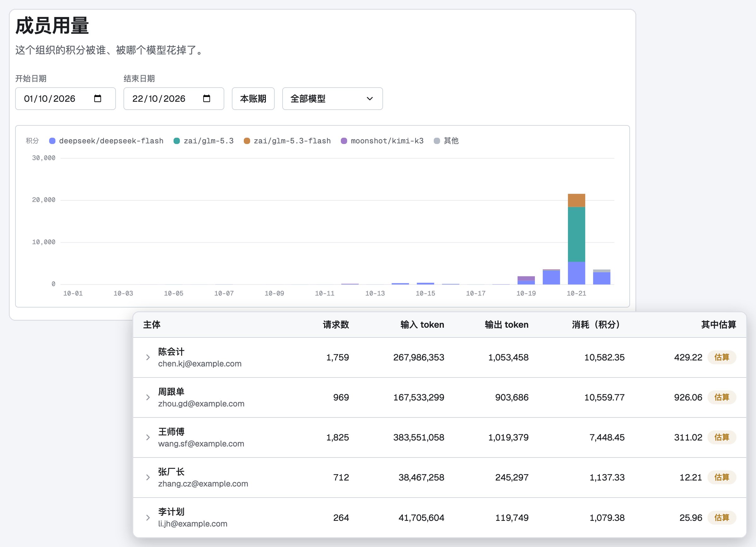
Task: Click the email wang.sf@example.com
Action: 201,444
